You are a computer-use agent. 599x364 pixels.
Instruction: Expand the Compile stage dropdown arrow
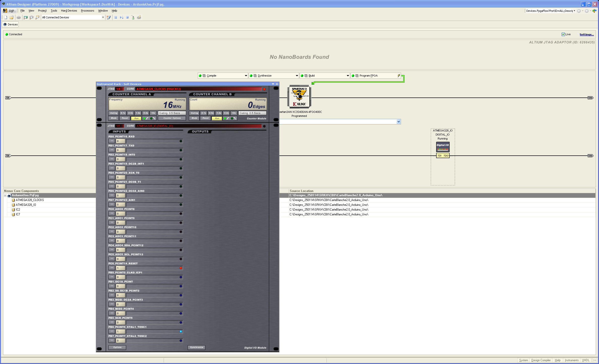pos(246,76)
